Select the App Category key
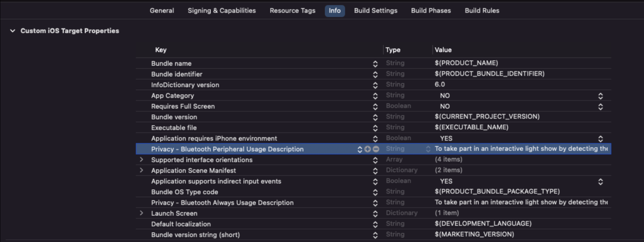Viewport: 644px width, 242px height. tap(173, 96)
